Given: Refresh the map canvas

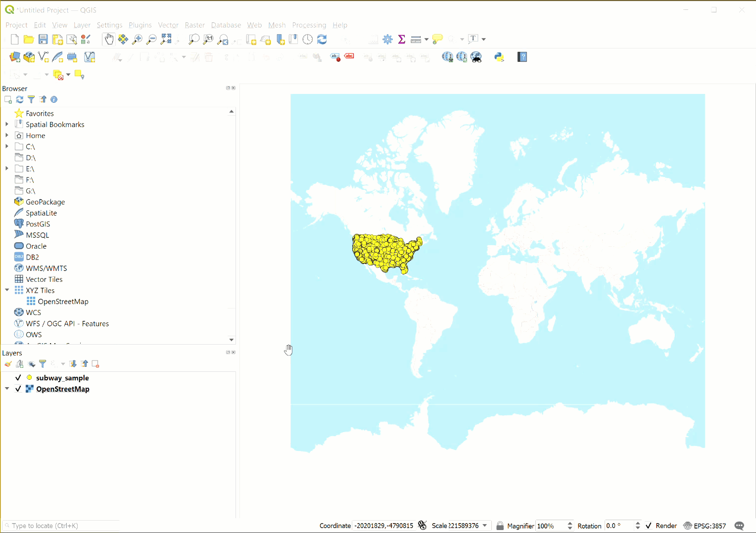Looking at the screenshot, I should coord(322,39).
